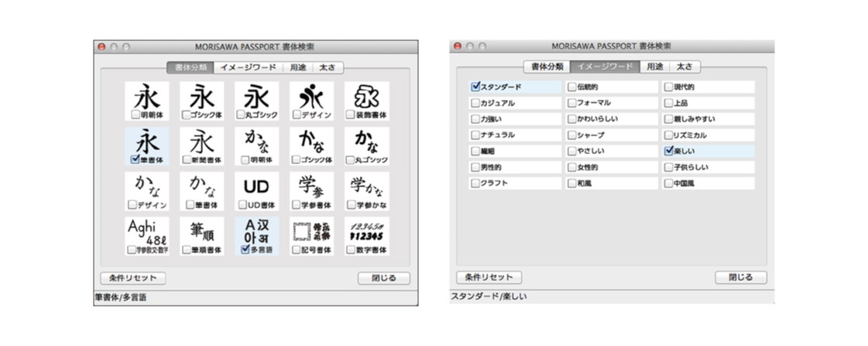The image size is (868, 346).
Task: Select the 装飾書体 outlined 永 sample
Action: 366,101
